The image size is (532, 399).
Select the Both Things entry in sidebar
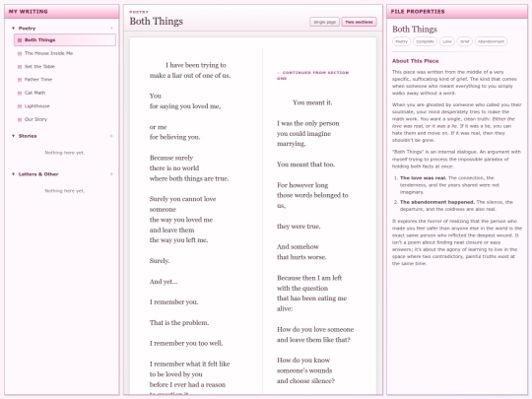point(65,39)
